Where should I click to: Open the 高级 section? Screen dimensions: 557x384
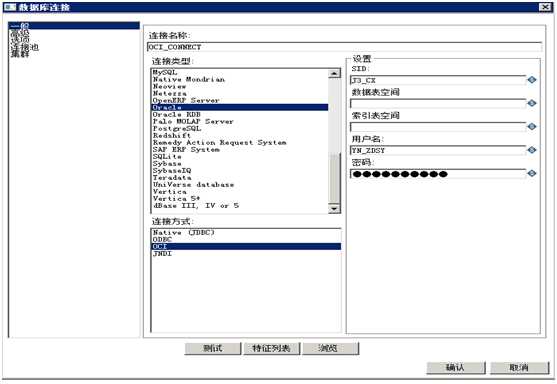click(x=20, y=33)
